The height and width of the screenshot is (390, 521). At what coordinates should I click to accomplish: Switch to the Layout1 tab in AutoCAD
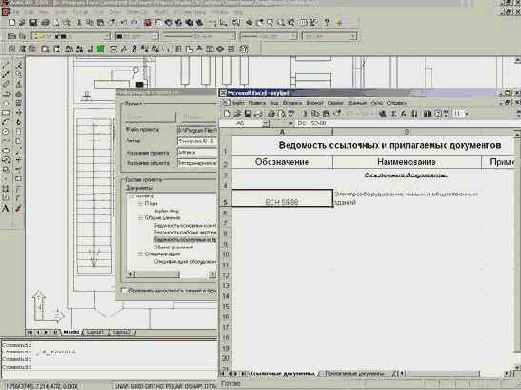click(x=95, y=332)
